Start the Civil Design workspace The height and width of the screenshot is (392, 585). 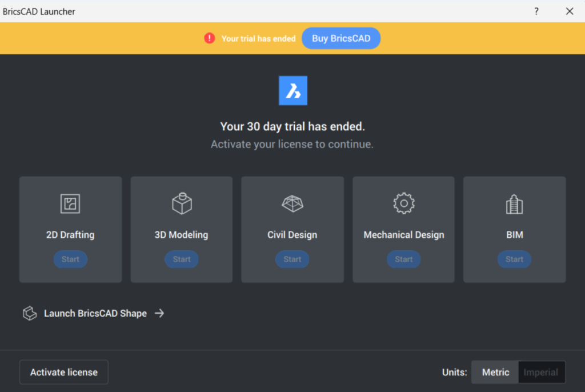pos(292,259)
